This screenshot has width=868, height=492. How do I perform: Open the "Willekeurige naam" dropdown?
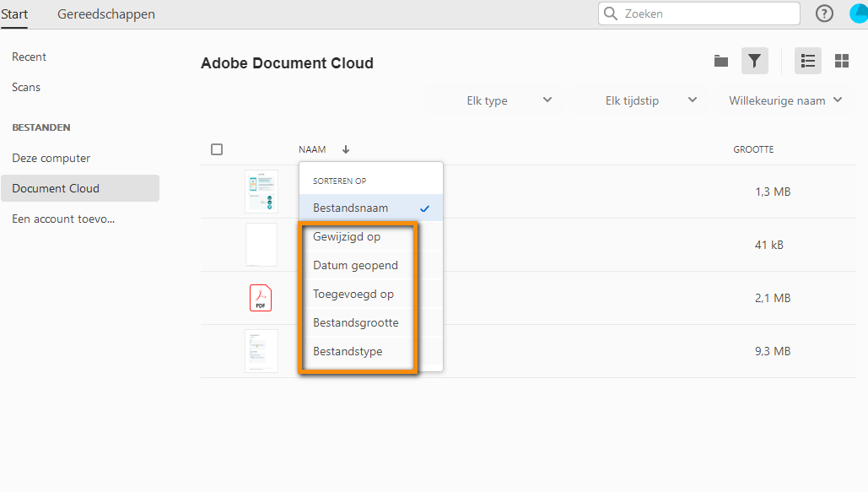(x=783, y=100)
